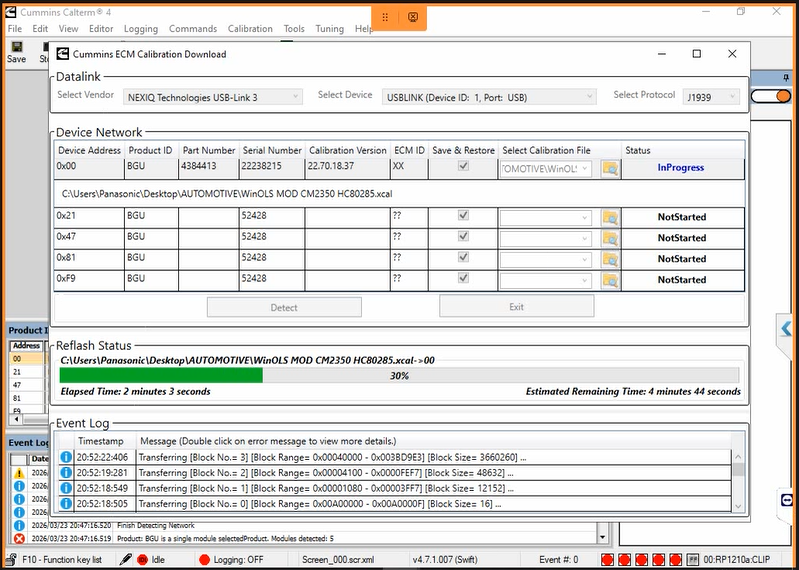Click the Exit button
The image size is (799, 570).
click(516, 307)
